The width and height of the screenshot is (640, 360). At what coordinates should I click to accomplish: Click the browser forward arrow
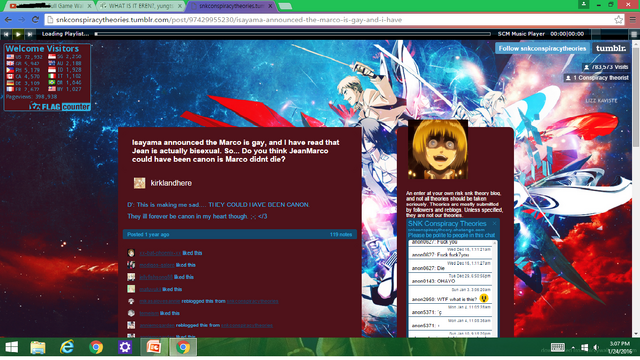point(22,20)
